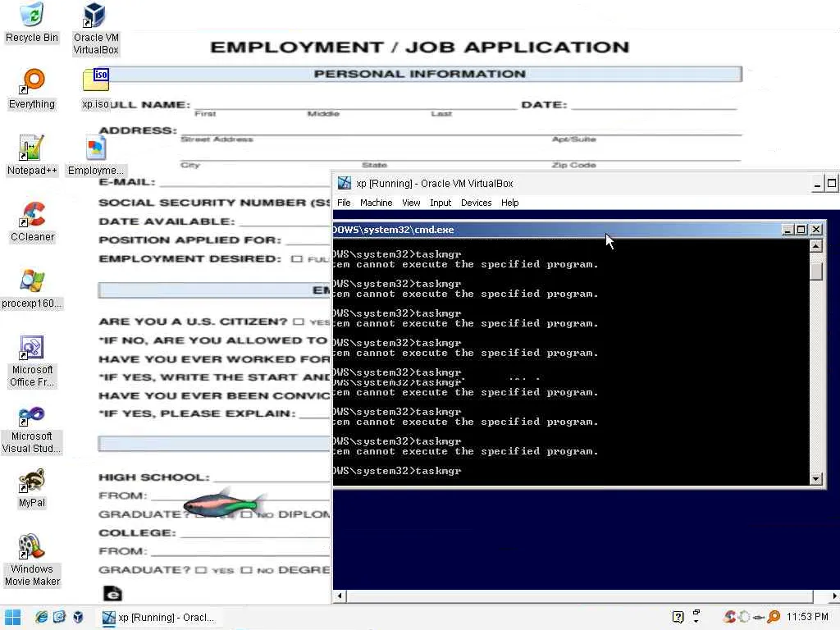The width and height of the screenshot is (840, 630).
Task: Check the graduate YES box under College
Action: pos(200,570)
